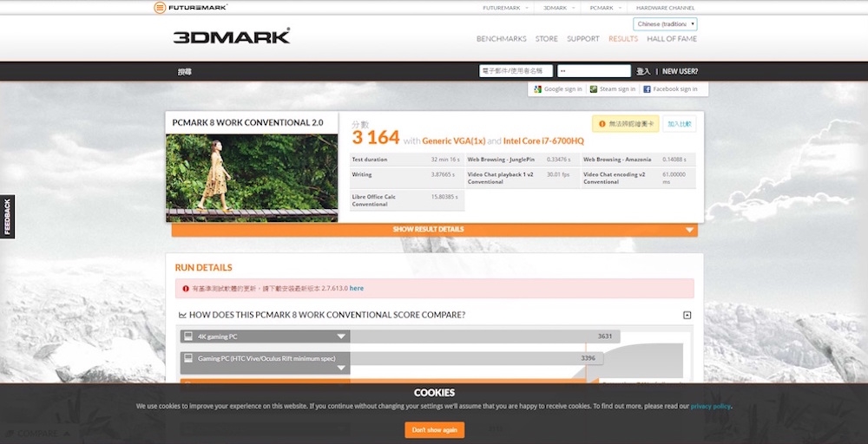Expand the Gaming PC HTC Vive entry arrow
This screenshot has width=868, height=444.
click(x=341, y=368)
